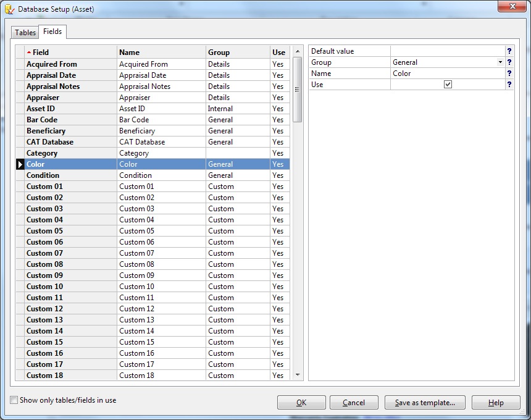The width and height of the screenshot is (531, 420).
Task: Click Save as template
Action: [x=425, y=402]
